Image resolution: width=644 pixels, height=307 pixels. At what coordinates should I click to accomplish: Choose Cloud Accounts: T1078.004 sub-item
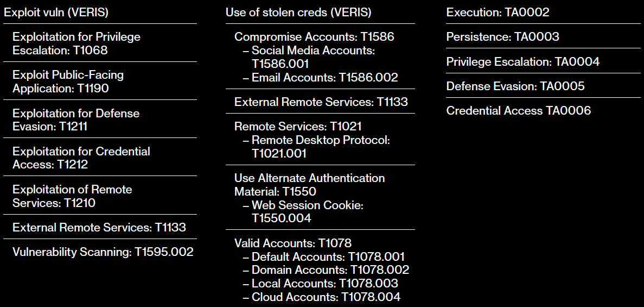pyautogui.click(x=322, y=297)
